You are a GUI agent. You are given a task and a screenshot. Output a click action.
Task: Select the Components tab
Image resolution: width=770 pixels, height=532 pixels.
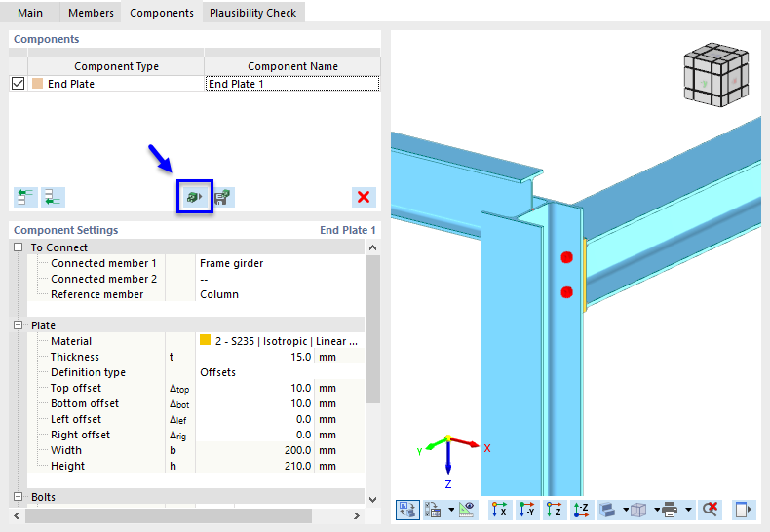pos(162,13)
